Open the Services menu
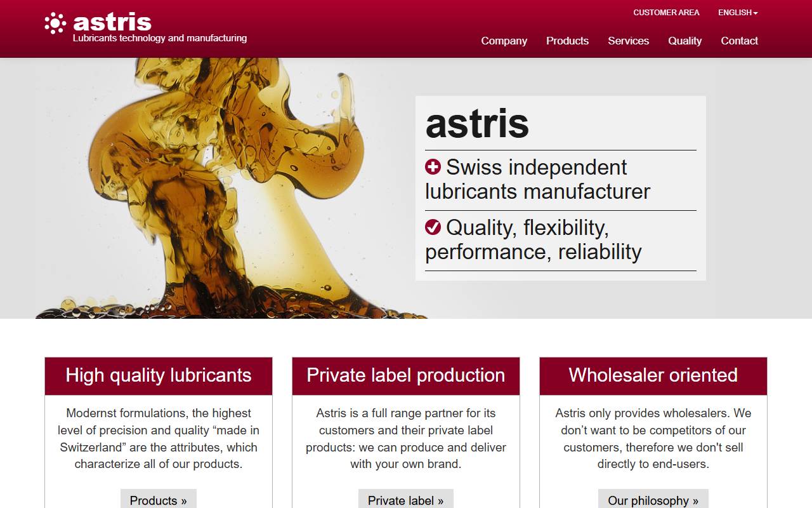Screen dimensions: 812x508 coord(628,41)
